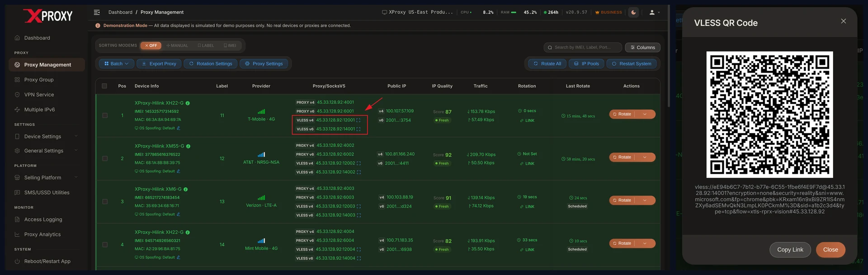The width and height of the screenshot is (868, 275).
Task: Select checkbox for device row 2
Action: [105, 158]
